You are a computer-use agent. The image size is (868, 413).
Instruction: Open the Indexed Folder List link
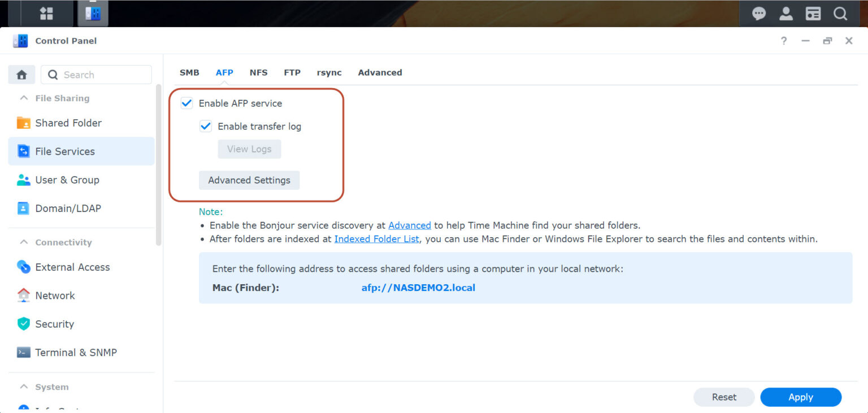(376, 238)
